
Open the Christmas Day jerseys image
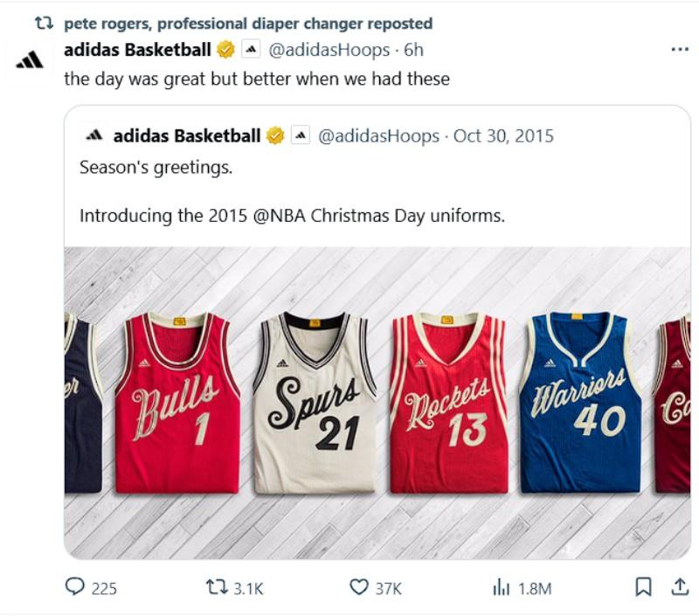tap(377, 402)
